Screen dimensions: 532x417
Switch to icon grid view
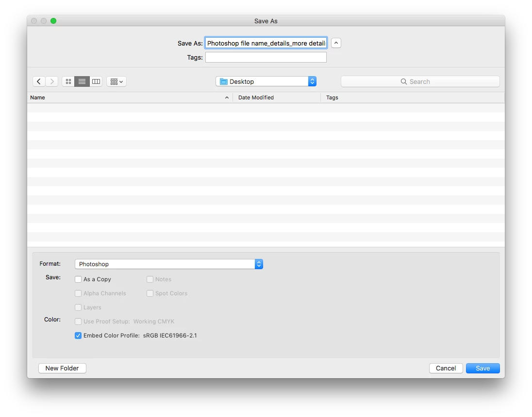[x=68, y=81]
